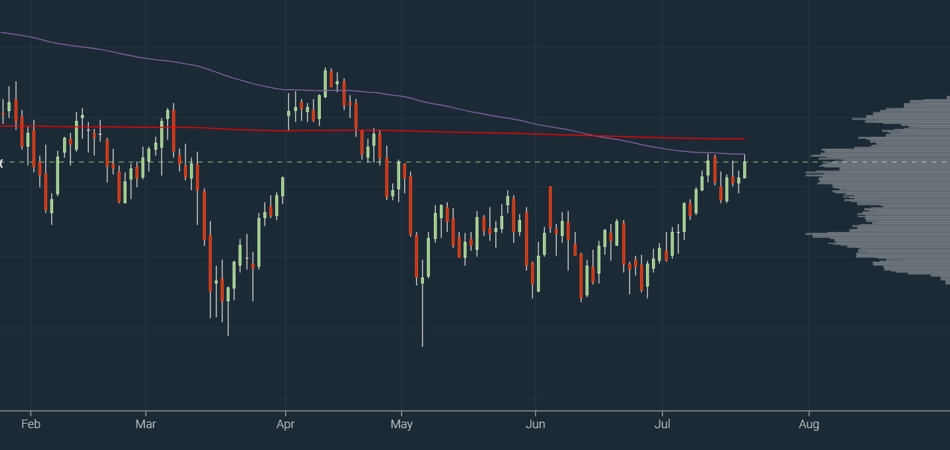This screenshot has width=950, height=450.
Task: Click the latest green candle in July
Action: (x=745, y=168)
